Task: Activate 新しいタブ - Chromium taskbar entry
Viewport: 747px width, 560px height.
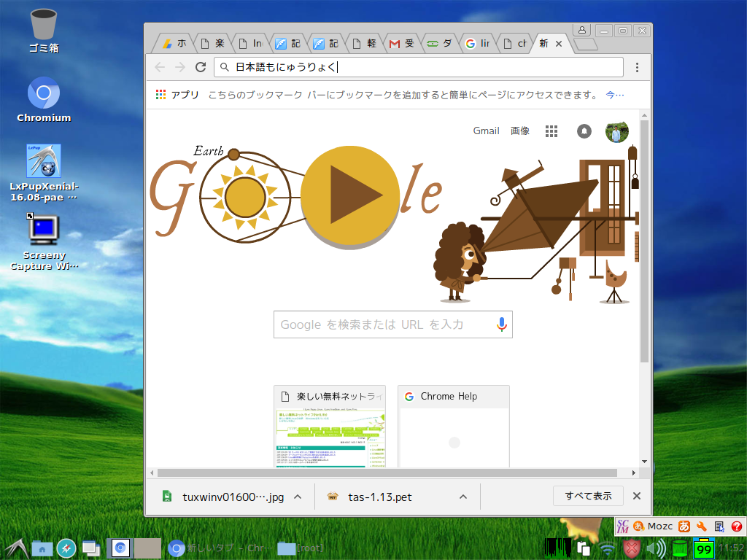Action: pyautogui.click(x=220, y=548)
